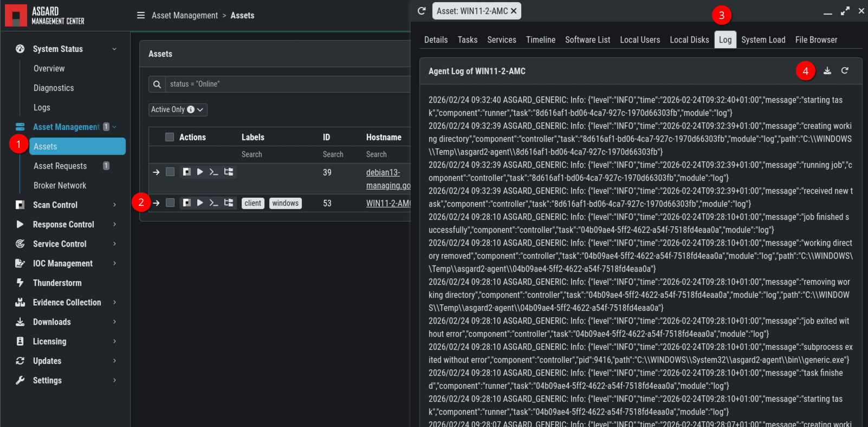Open hamburger menu next to Asset Management

pyautogui.click(x=141, y=16)
